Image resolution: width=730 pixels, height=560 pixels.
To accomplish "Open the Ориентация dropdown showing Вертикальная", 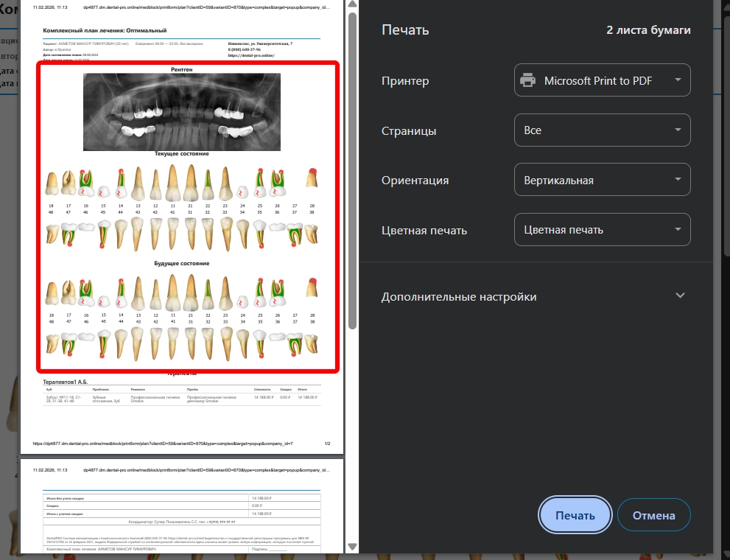I will point(602,181).
